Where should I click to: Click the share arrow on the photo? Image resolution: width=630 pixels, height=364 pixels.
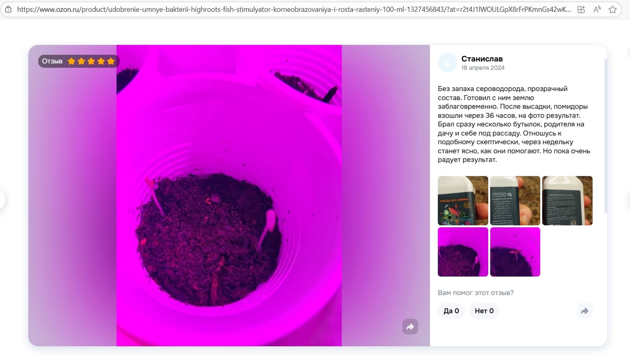[x=410, y=326]
